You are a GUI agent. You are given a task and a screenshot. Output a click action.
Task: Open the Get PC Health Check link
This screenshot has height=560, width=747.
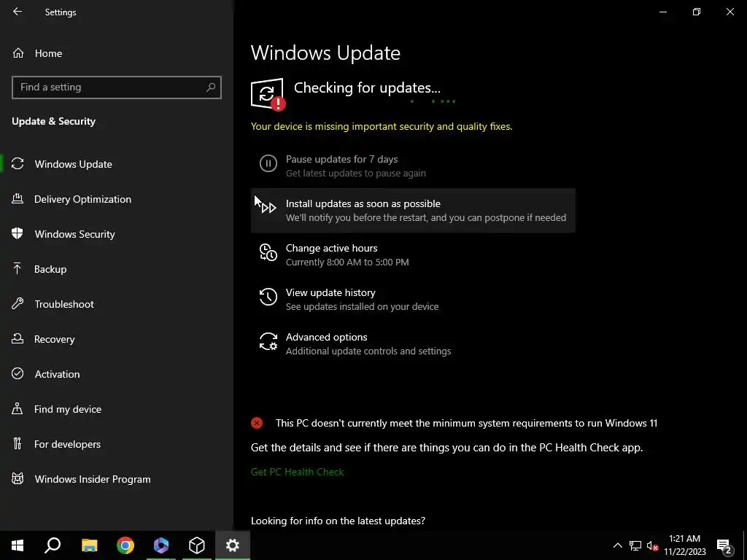point(298,472)
